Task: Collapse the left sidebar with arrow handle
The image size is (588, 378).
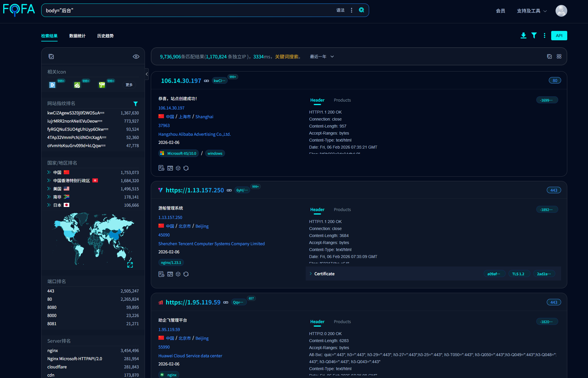Action: pos(147,74)
